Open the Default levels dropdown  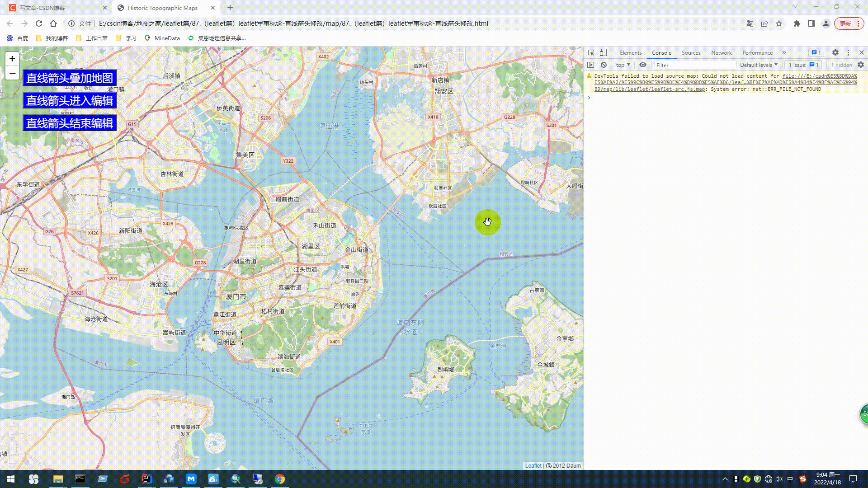759,65
